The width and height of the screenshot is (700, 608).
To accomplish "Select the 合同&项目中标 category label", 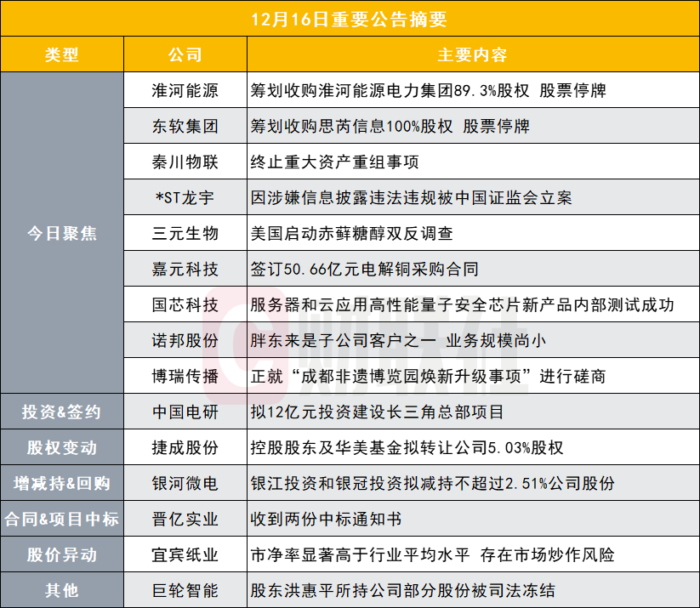I will click(x=62, y=520).
